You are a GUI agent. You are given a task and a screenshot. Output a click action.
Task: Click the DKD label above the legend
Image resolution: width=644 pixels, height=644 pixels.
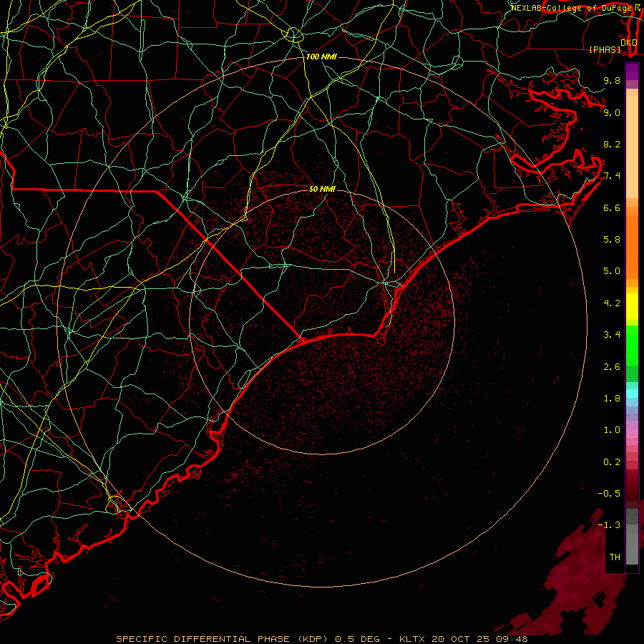coord(628,42)
